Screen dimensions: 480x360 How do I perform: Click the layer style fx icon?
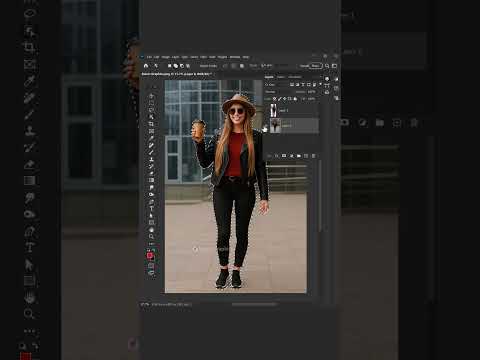click(277, 156)
